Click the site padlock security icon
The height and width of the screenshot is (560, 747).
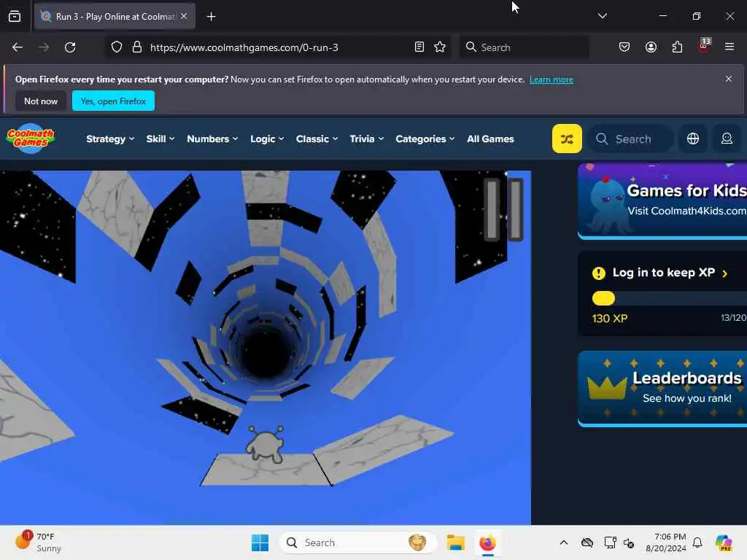coord(136,47)
